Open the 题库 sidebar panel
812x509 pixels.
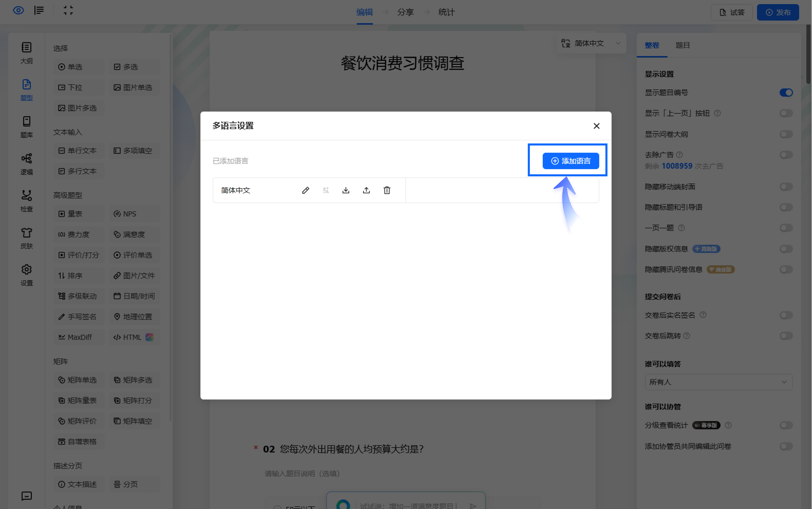[26, 127]
